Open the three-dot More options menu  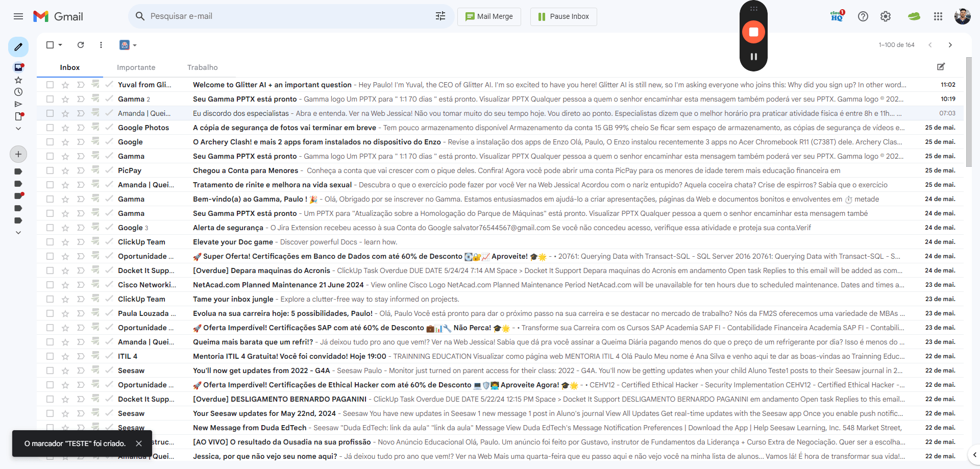point(101,45)
